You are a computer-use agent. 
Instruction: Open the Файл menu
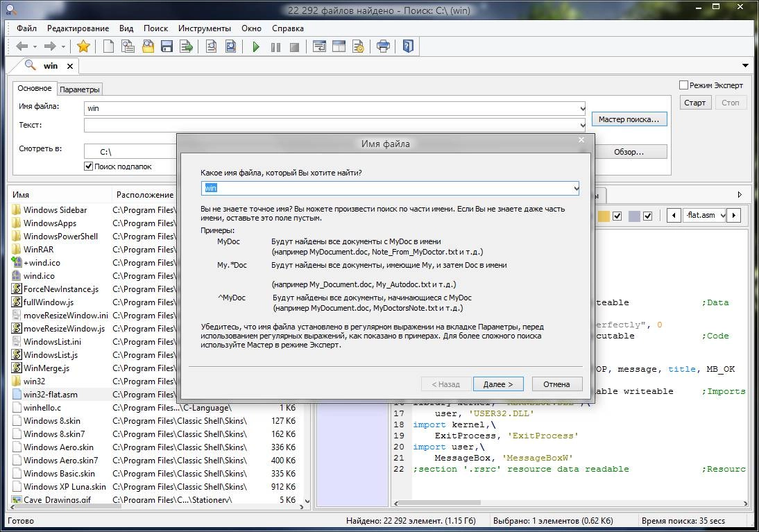(26, 28)
